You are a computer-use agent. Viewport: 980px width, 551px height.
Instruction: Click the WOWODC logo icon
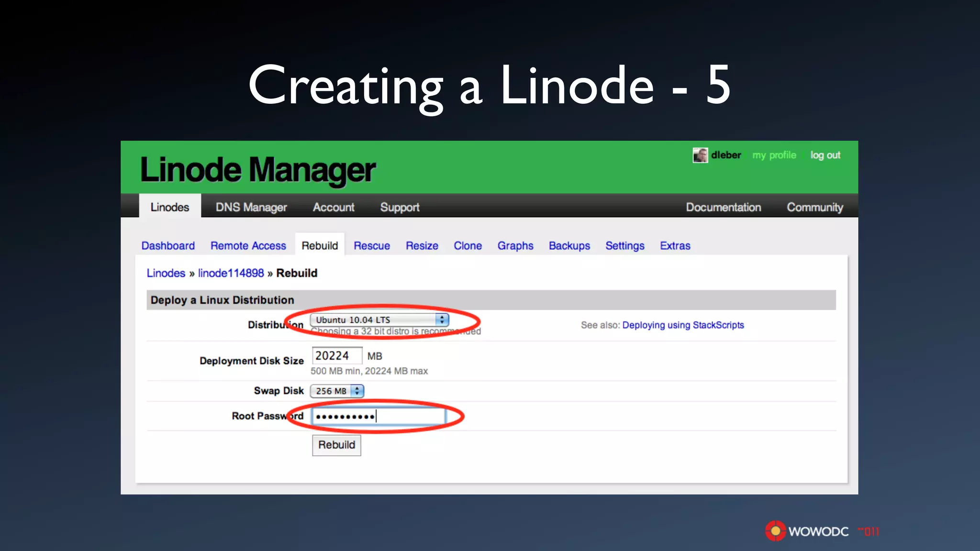pyautogui.click(x=775, y=531)
